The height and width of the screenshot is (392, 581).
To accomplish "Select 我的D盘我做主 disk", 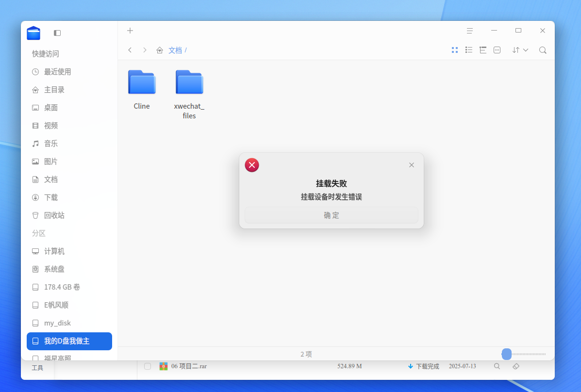I will [x=69, y=341].
